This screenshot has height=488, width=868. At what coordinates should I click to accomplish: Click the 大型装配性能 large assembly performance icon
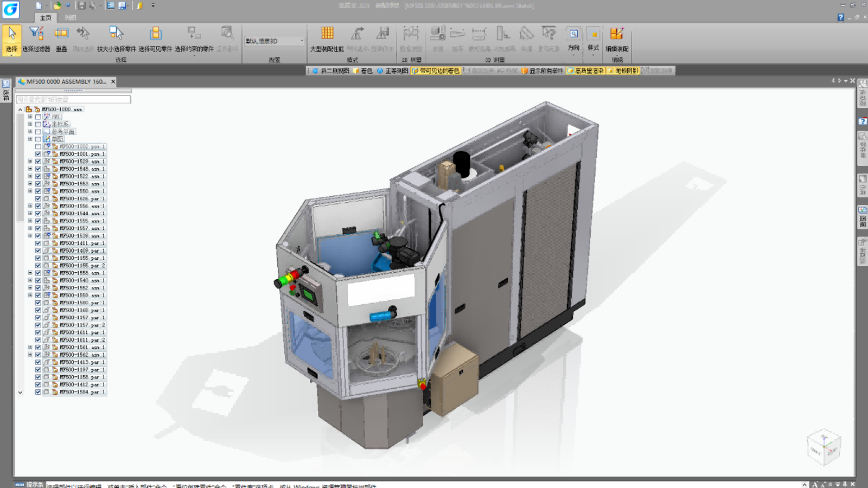[327, 40]
